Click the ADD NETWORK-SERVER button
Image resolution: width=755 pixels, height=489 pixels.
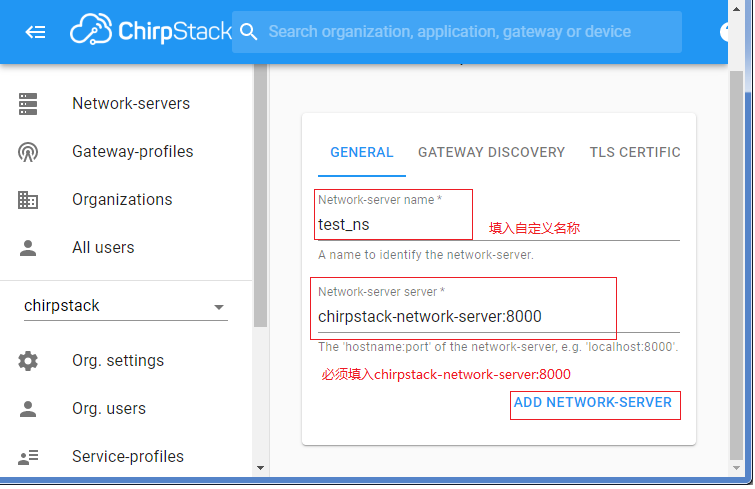(593, 402)
